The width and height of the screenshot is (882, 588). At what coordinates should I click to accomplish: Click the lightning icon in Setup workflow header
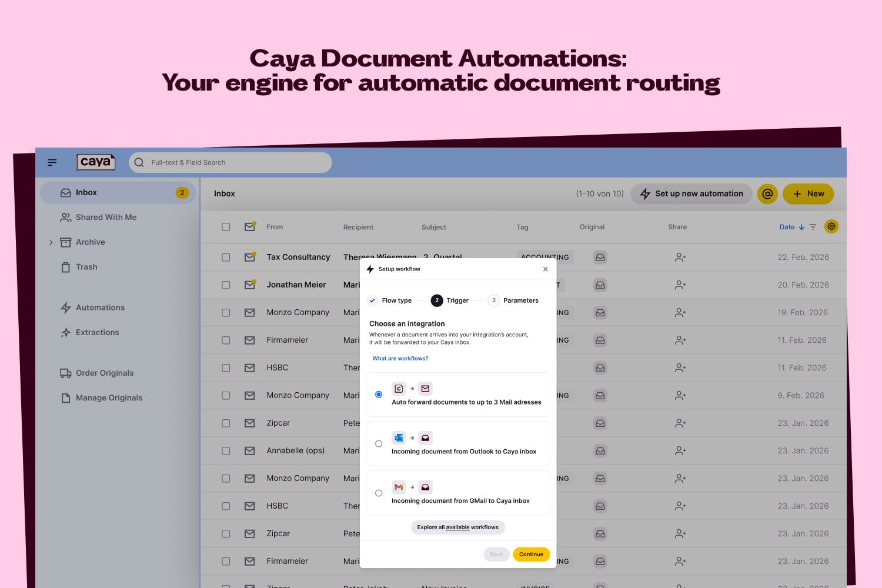pos(370,269)
